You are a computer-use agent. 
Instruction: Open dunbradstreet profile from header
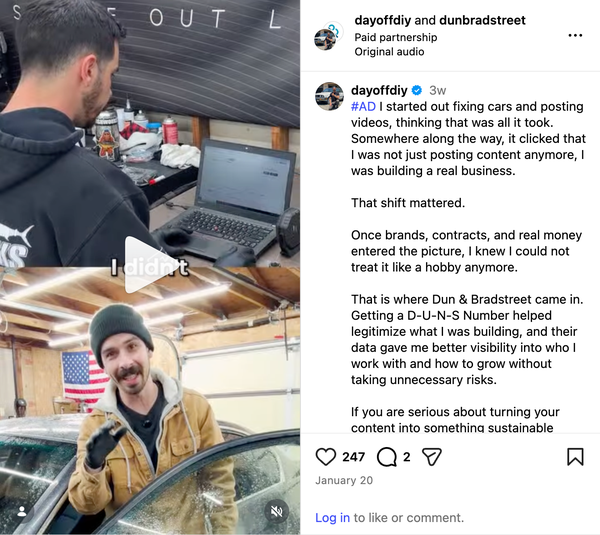click(x=483, y=20)
